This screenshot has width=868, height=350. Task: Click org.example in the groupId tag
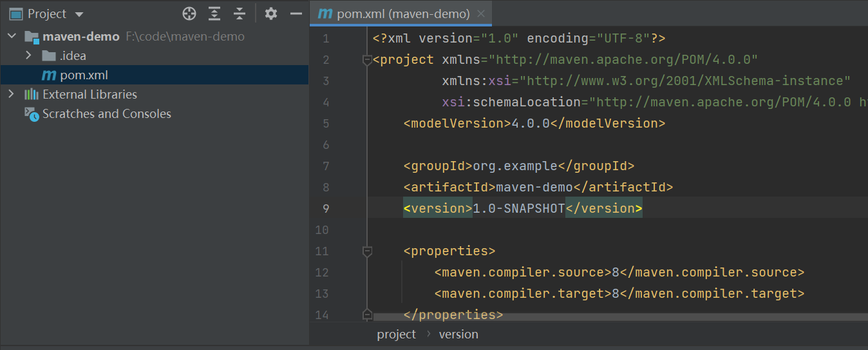pos(515,166)
